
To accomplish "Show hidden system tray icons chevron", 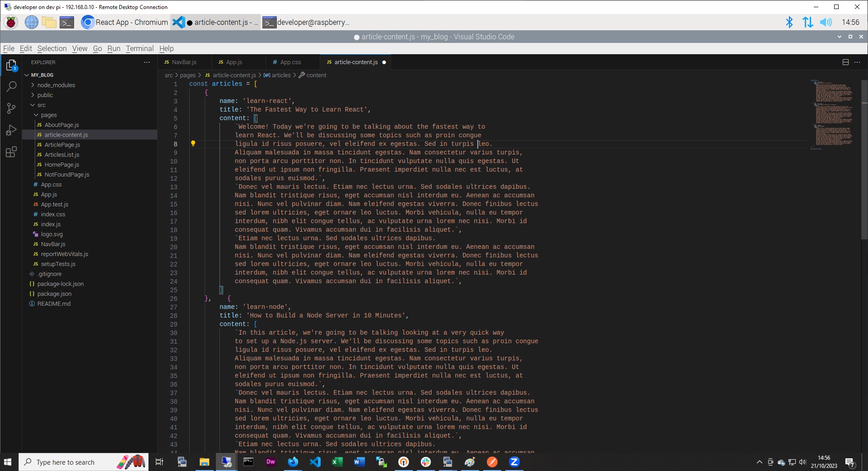I will click(759, 462).
